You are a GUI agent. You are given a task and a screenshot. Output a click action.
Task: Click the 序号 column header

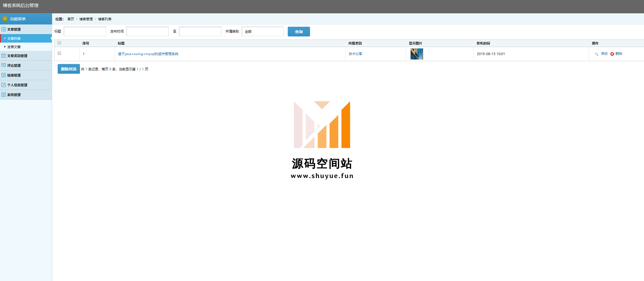click(86, 43)
